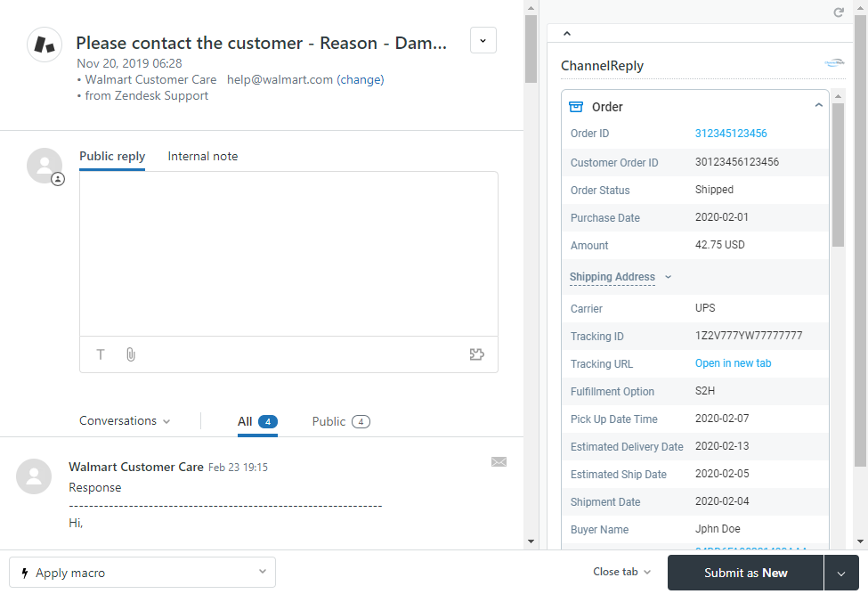868x594 pixels.
Task: Click the outer apps sidebar scroll-down arrow
Action: (x=860, y=541)
